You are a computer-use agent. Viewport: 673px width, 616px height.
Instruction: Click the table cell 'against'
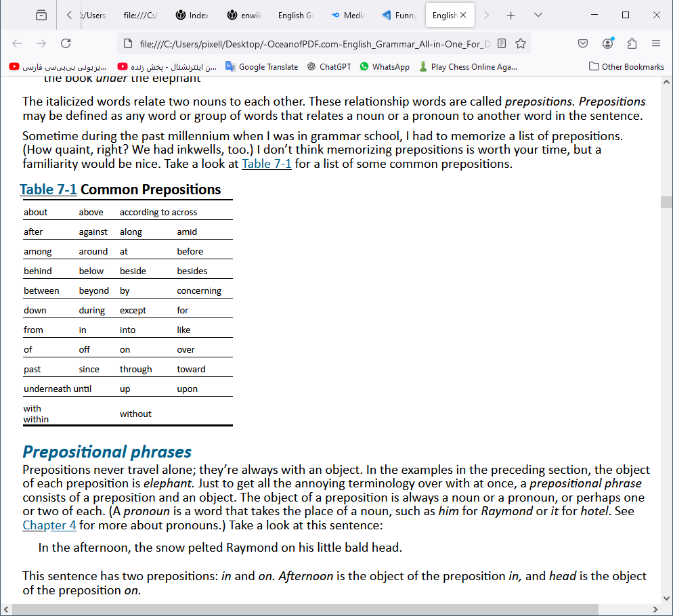pyautogui.click(x=93, y=232)
